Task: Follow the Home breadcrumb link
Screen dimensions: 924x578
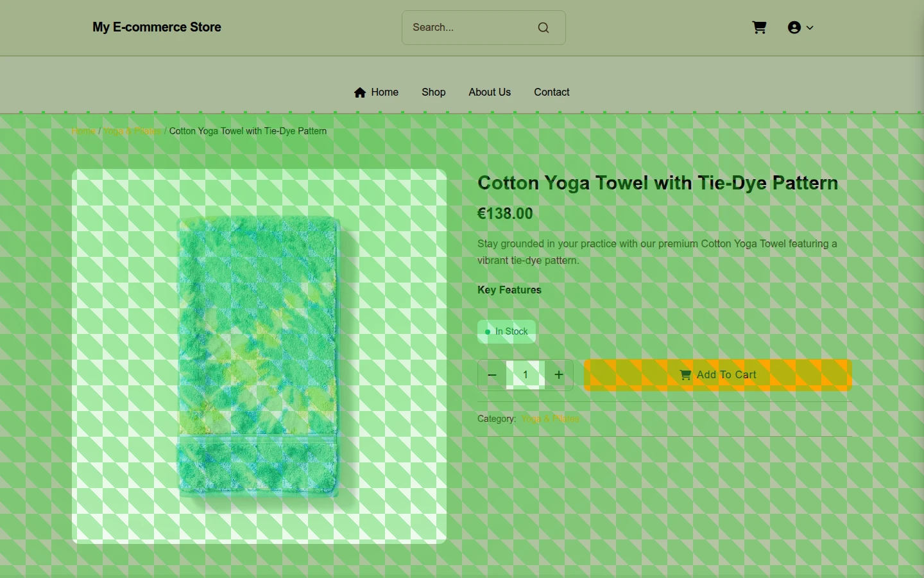Action: 83,131
